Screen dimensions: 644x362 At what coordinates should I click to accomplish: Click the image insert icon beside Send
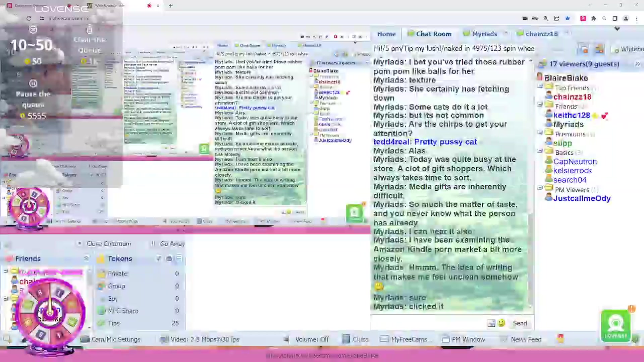491,323
